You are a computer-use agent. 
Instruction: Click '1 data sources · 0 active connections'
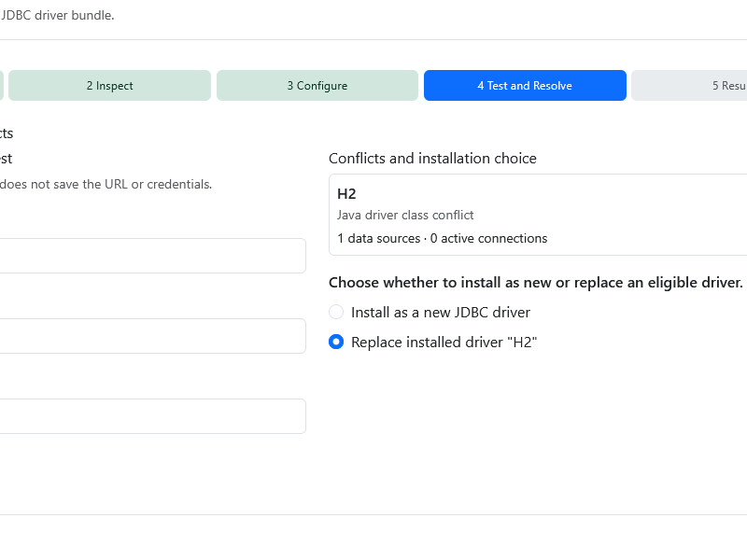[442, 238]
